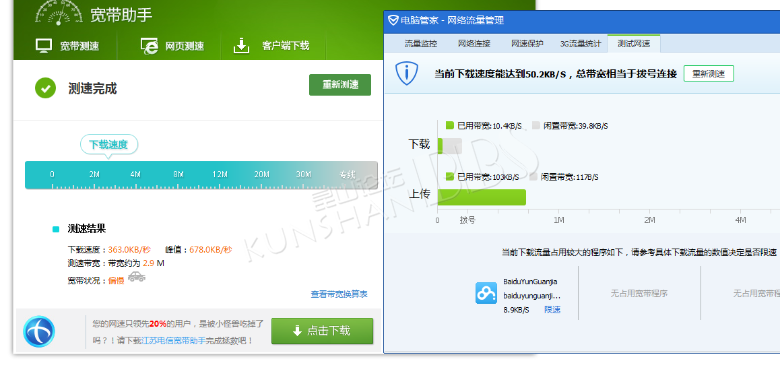Click the green checkmark next to 测速完成
Viewport: 780px width, 389px height.
[x=45, y=89]
